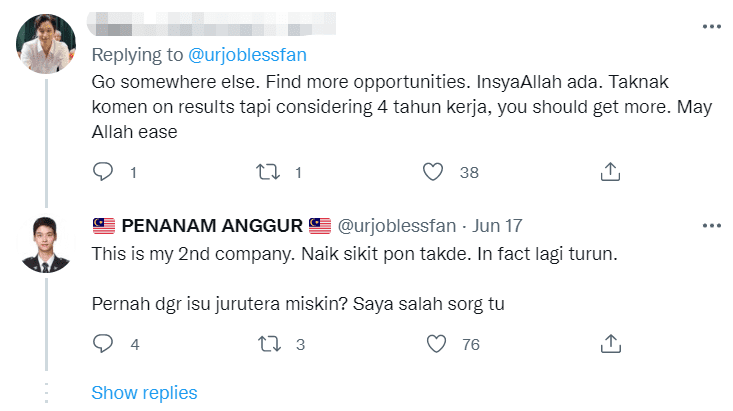Image resolution: width=733 pixels, height=411 pixels.
Task: Open more options menu of second tweet
Action: (711, 226)
